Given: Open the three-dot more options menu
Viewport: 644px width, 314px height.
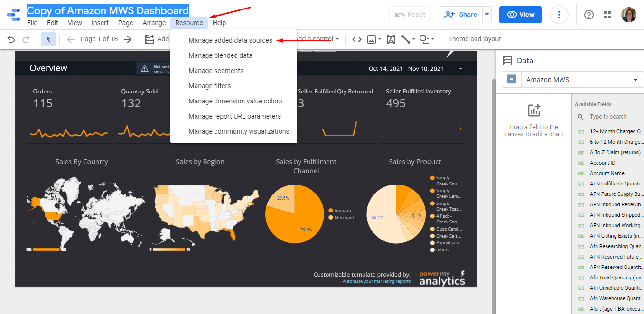Looking at the screenshot, I should (559, 15).
